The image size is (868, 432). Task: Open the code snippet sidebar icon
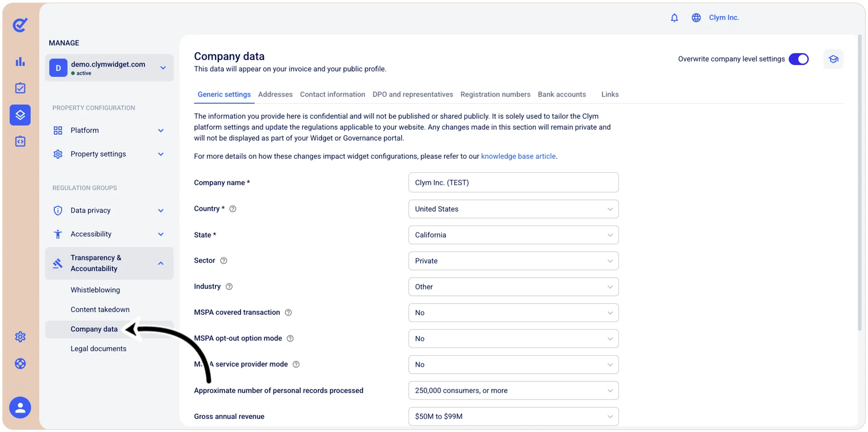point(20,142)
